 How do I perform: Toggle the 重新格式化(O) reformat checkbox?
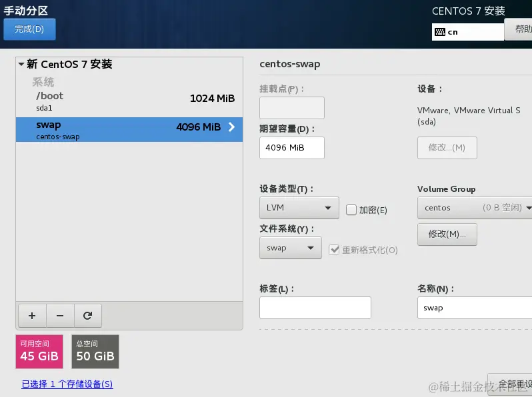coord(334,250)
